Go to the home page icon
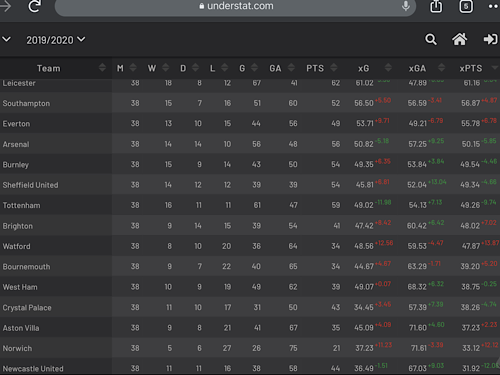This screenshot has width=500, height=375. coord(459,39)
